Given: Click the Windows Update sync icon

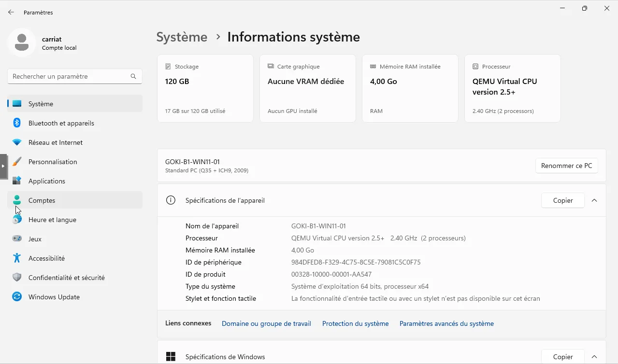Looking at the screenshot, I should tap(17, 297).
